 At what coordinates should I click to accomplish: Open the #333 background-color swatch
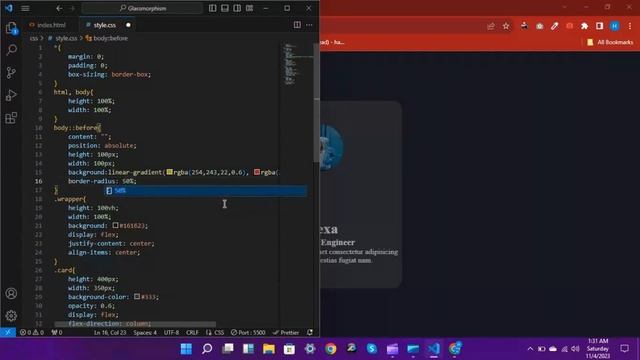click(137, 296)
